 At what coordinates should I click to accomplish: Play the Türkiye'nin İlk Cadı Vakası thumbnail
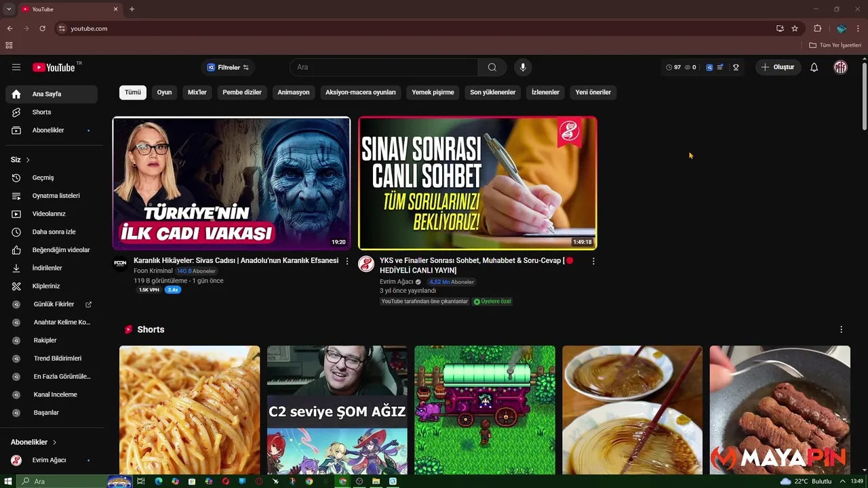click(231, 183)
